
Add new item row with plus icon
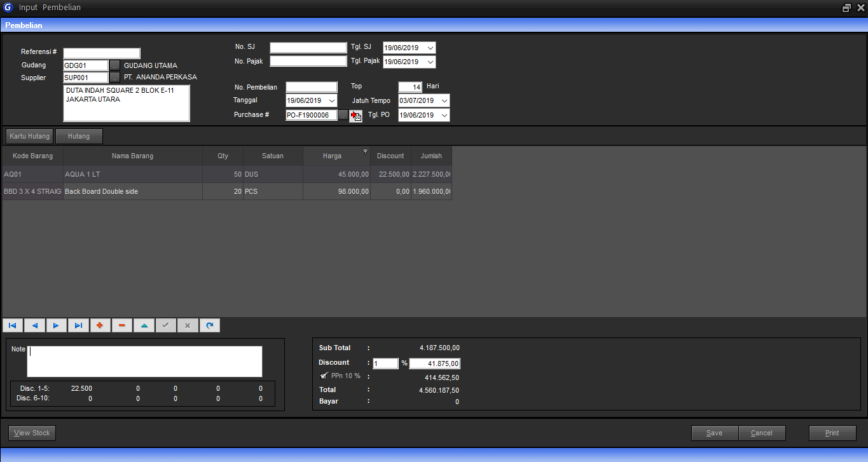[x=100, y=325]
